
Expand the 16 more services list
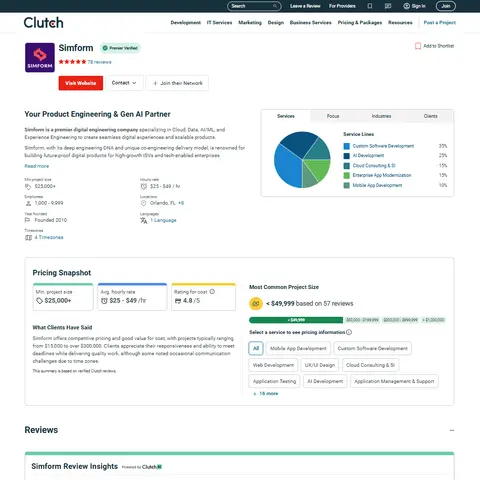point(266,394)
